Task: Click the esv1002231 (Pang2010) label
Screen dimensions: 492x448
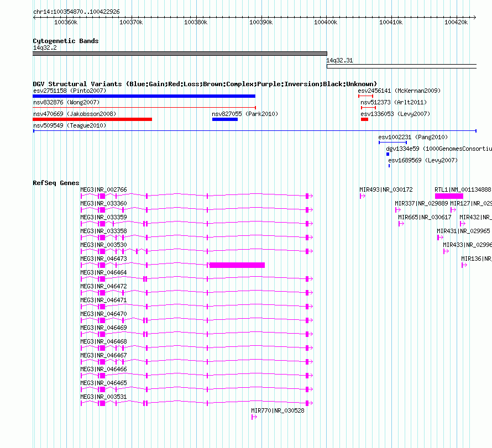Action: pyautogui.click(x=413, y=138)
